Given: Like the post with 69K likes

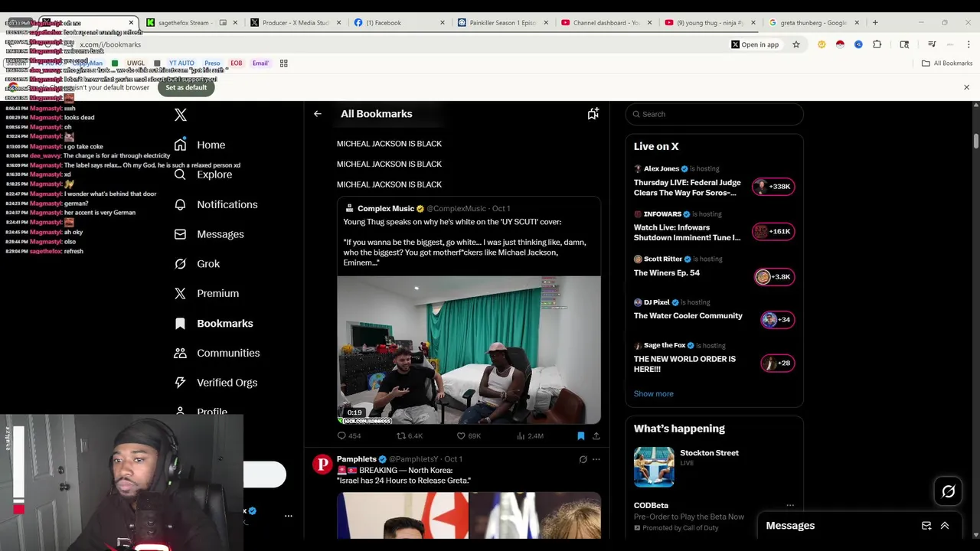Looking at the screenshot, I should coord(469,435).
